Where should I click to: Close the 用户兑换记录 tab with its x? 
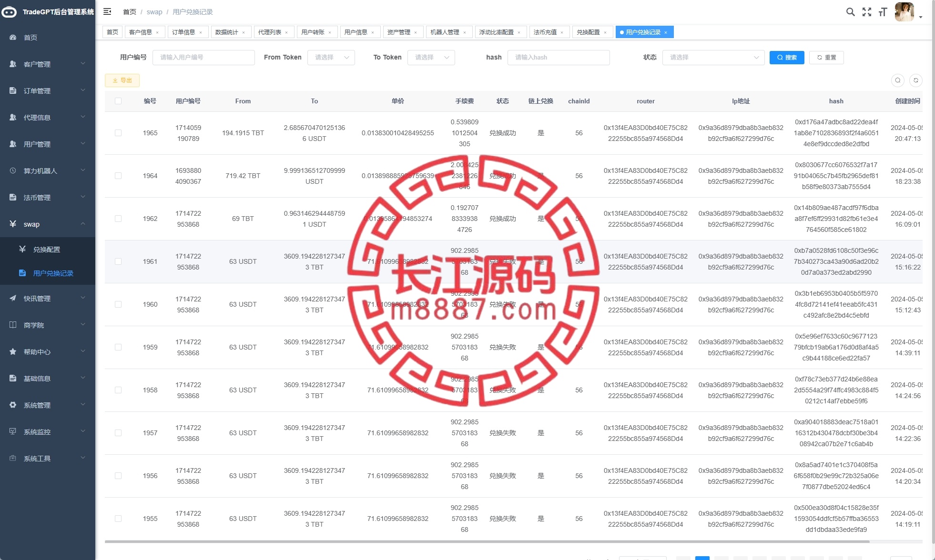[666, 32]
